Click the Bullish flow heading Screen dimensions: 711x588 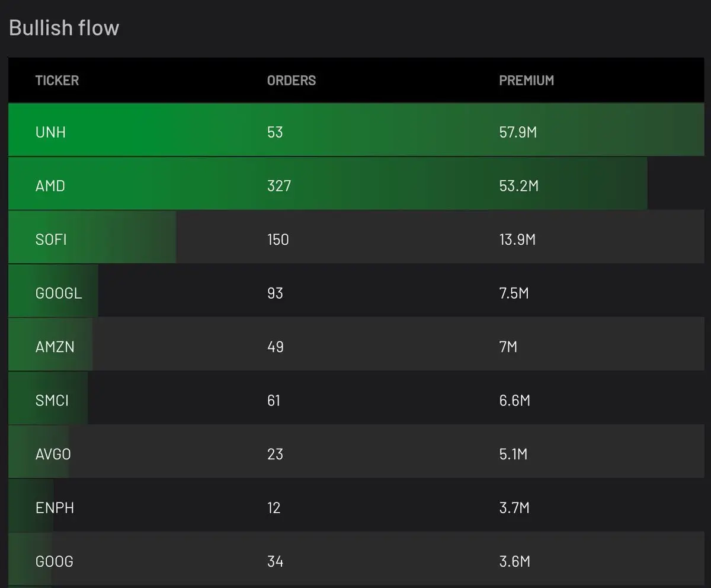64,28
